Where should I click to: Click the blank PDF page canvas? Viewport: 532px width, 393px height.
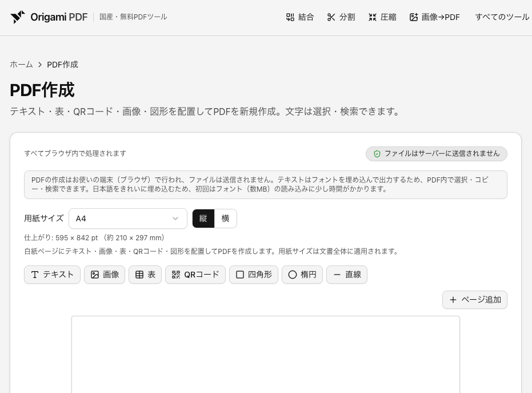coord(266,355)
